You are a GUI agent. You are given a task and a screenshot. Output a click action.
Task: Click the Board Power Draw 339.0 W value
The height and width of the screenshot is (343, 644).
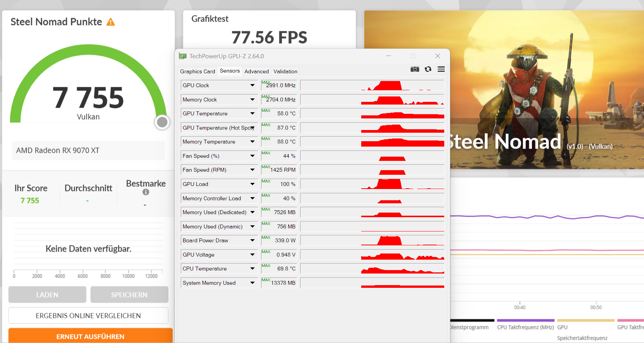coord(279,240)
